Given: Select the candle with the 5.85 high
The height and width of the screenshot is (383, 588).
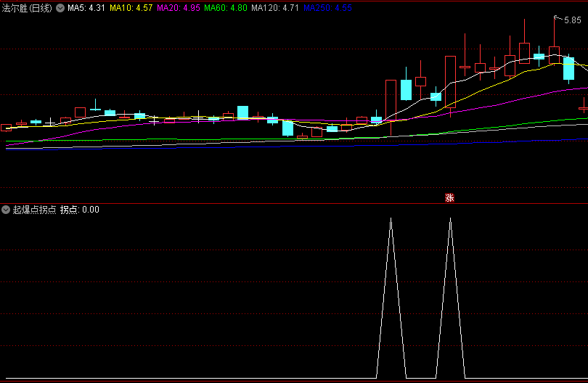Looking at the screenshot, I should pyautogui.click(x=555, y=54).
